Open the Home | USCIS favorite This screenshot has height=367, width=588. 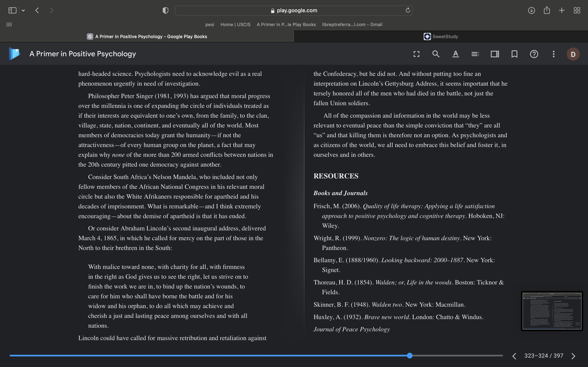(235, 24)
